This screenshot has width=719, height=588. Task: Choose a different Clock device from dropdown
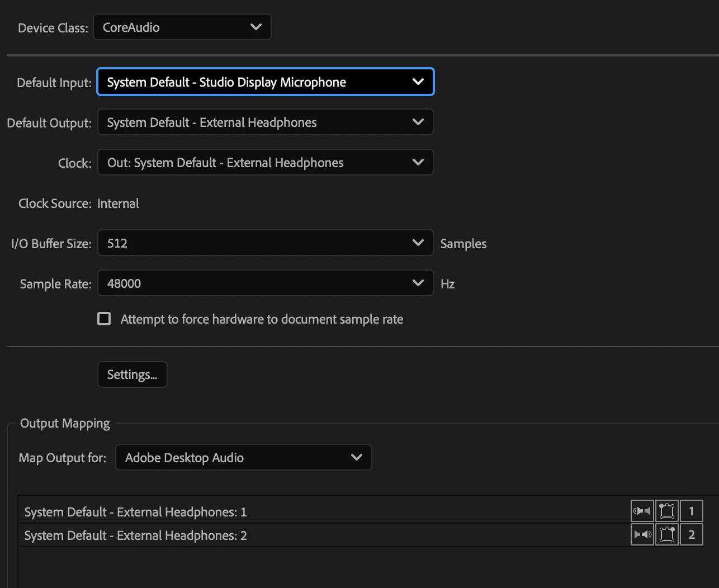click(x=265, y=163)
